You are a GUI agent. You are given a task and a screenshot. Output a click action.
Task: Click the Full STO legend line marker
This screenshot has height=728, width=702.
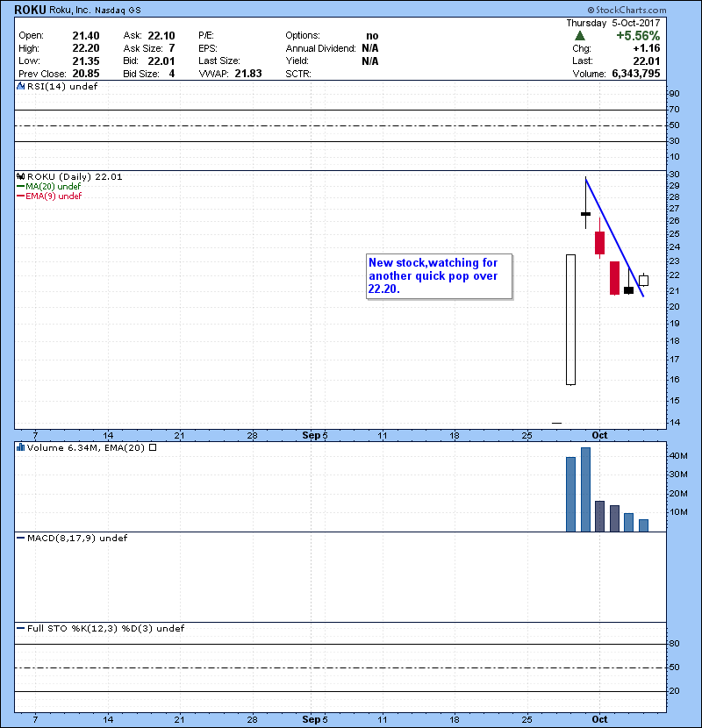click(x=20, y=628)
